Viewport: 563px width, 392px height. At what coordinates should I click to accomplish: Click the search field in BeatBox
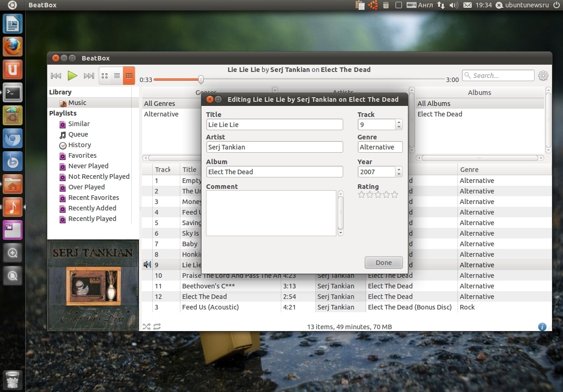click(498, 76)
